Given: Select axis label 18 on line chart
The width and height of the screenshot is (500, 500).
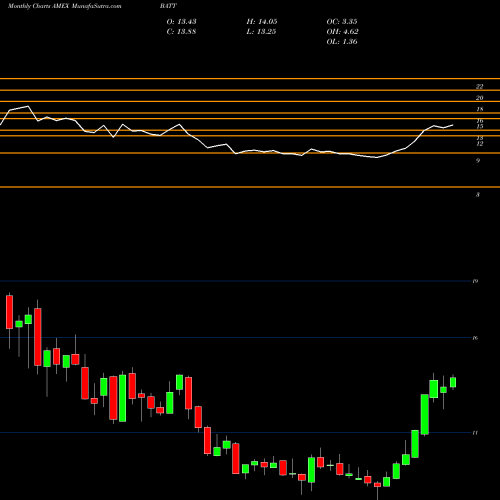Looking at the screenshot, I should pos(479,109).
